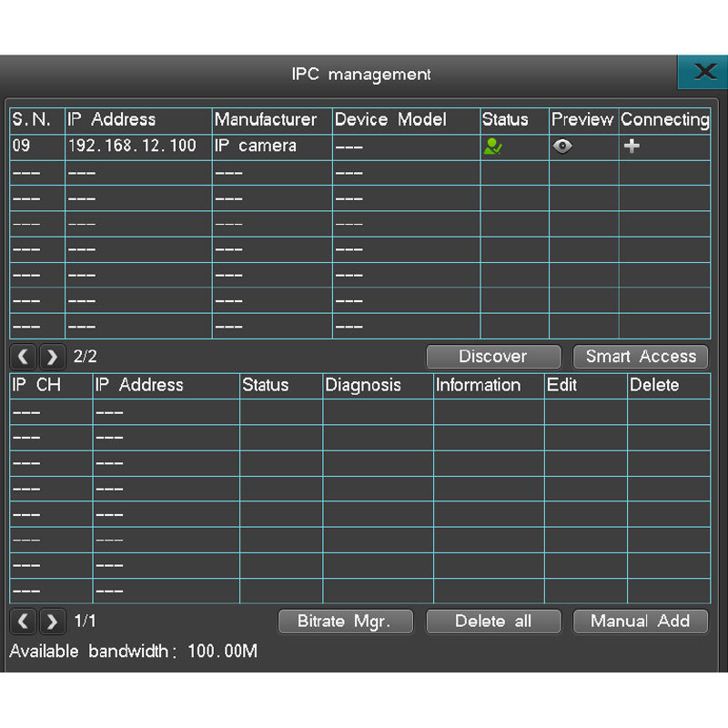Click Manual Add button

[641, 622]
